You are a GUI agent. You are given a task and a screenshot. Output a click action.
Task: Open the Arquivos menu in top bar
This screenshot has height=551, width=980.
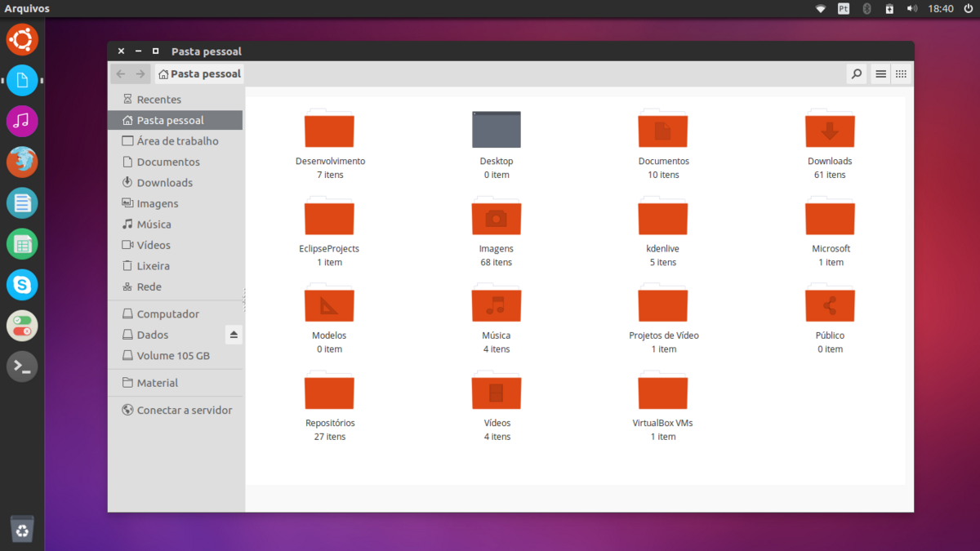coord(27,8)
